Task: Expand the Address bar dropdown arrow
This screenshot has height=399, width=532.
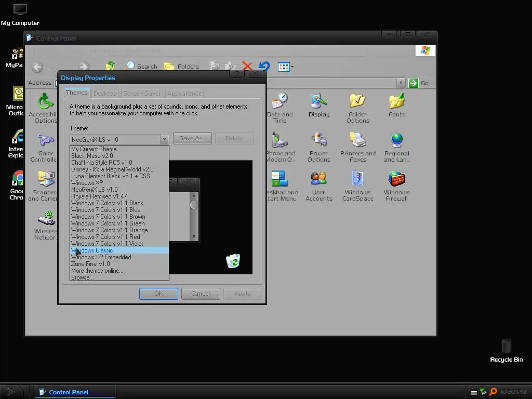Action: 401,83
